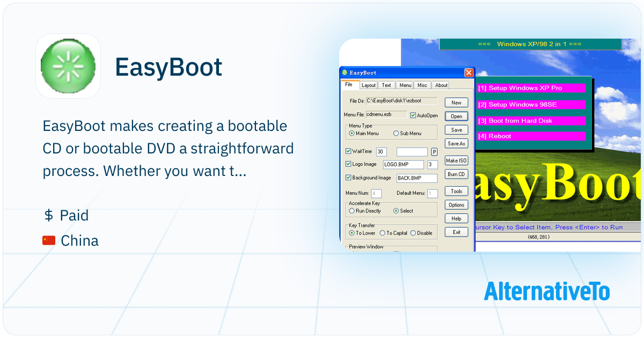Viewport: 644px width, 338px height.
Task: Select To Lower key transfer
Action: tap(352, 233)
